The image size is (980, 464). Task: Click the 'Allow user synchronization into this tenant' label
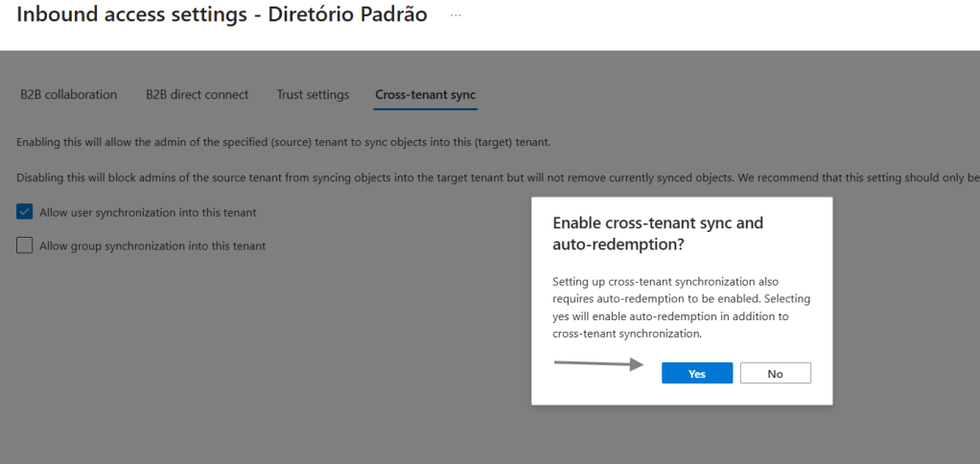[x=148, y=213]
